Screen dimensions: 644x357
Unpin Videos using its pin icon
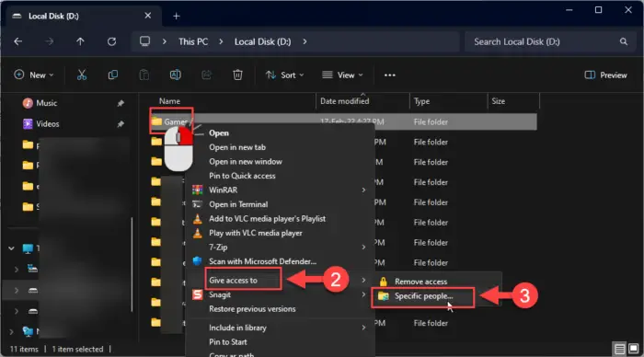pyautogui.click(x=121, y=123)
